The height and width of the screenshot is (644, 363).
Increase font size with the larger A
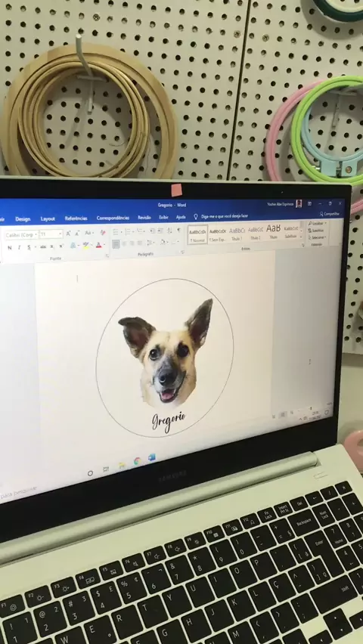pyautogui.click(x=68, y=234)
